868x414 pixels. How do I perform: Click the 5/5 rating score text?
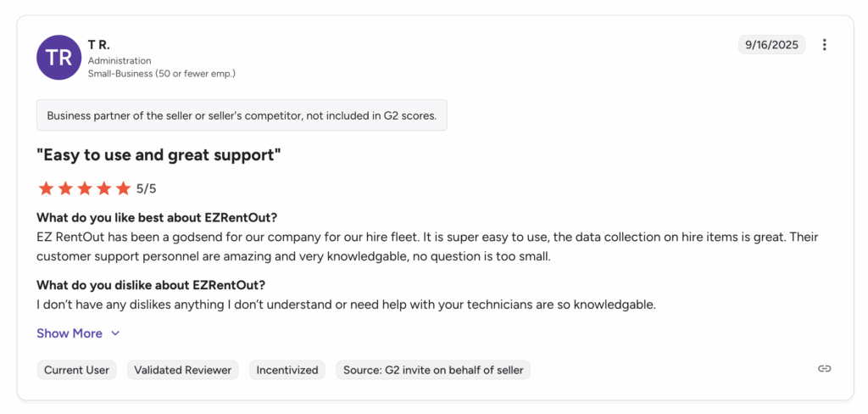(x=147, y=188)
